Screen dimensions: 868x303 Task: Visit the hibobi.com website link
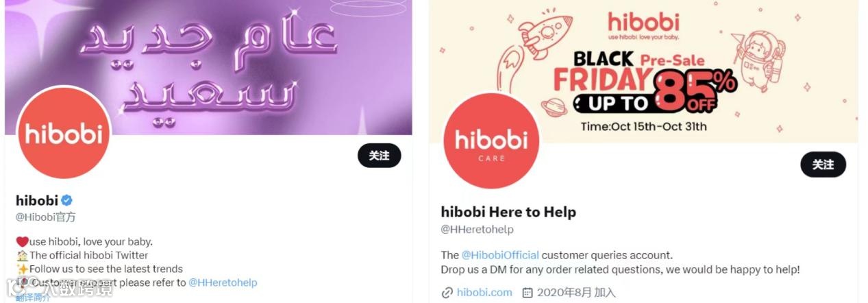coord(484,292)
